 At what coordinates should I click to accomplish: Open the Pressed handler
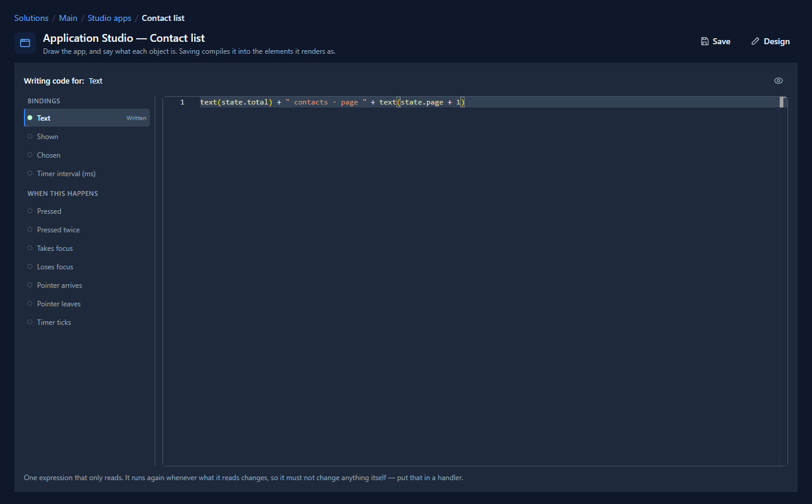pos(87,211)
